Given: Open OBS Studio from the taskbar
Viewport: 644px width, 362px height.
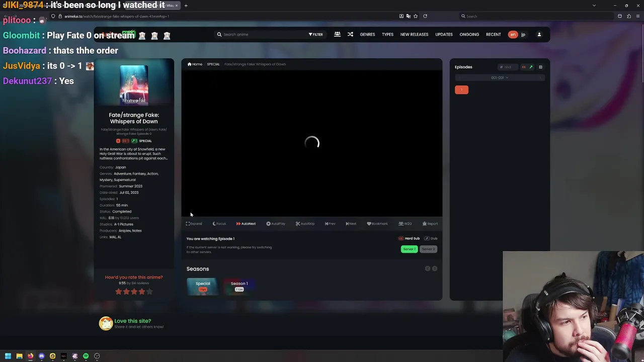Looking at the screenshot, I should [97, 356].
